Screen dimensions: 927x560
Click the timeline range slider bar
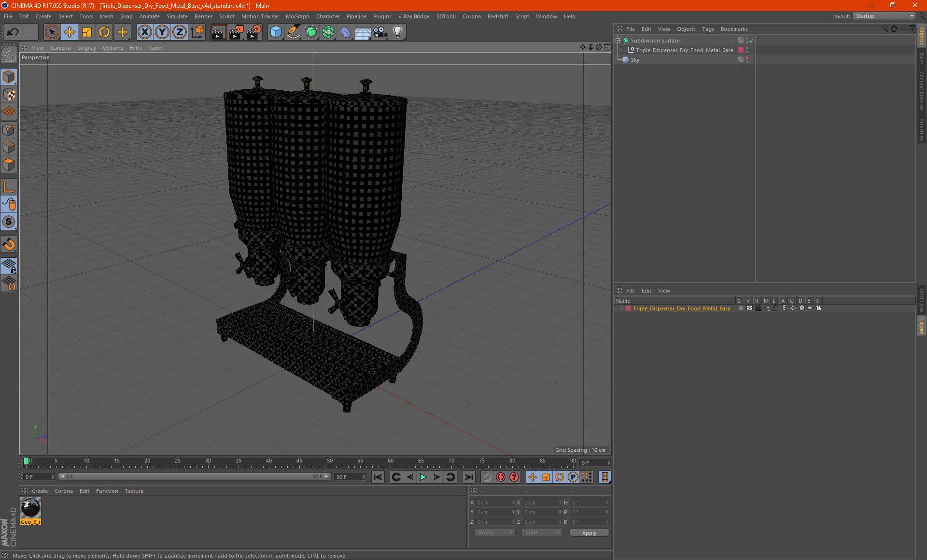tap(195, 476)
